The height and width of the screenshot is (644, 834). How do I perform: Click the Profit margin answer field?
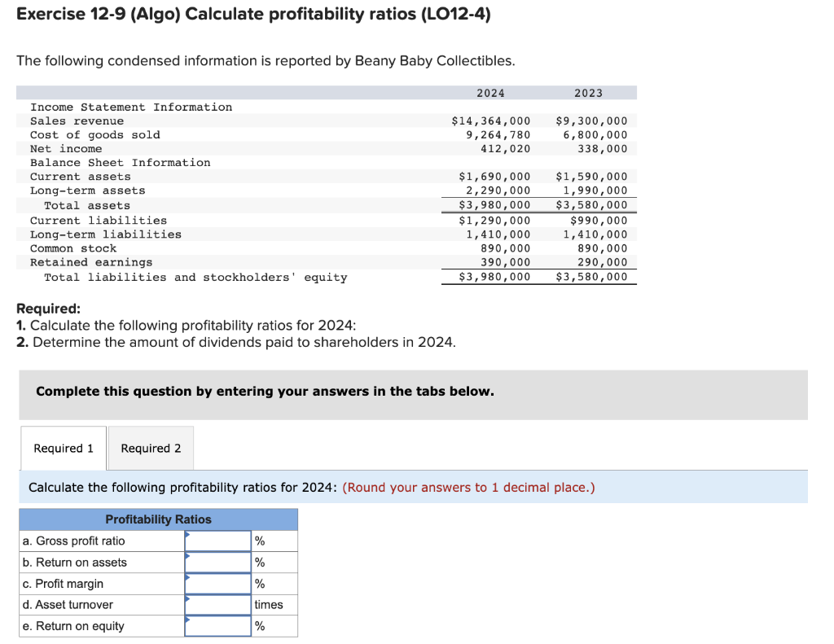218,583
